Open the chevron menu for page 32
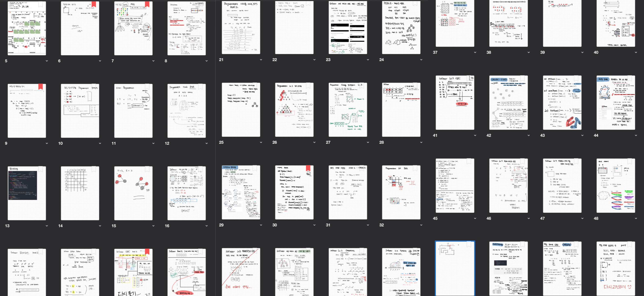 421,225
